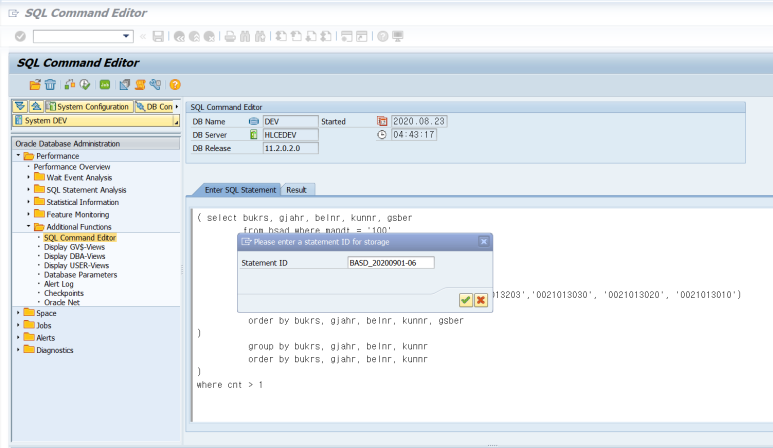Click the orange help question mark icon
Image resolution: width=773 pixels, height=448 pixels.
(175, 85)
